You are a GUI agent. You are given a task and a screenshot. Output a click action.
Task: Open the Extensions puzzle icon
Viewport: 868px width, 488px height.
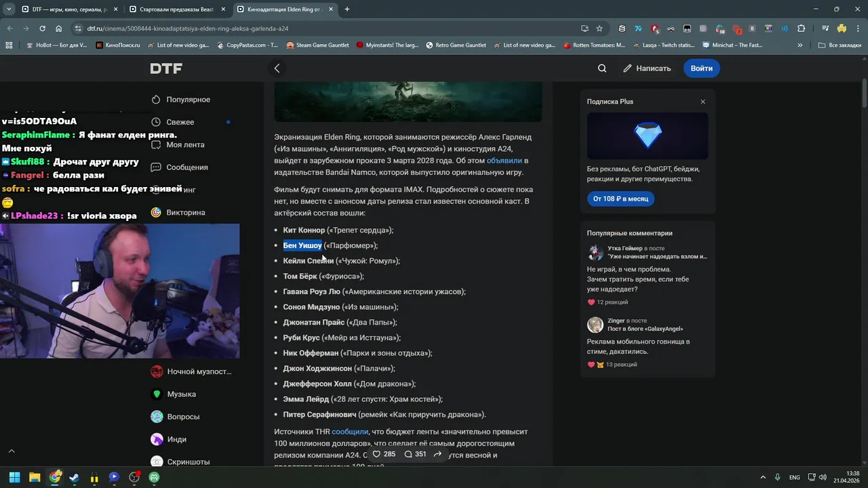pos(802,28)
